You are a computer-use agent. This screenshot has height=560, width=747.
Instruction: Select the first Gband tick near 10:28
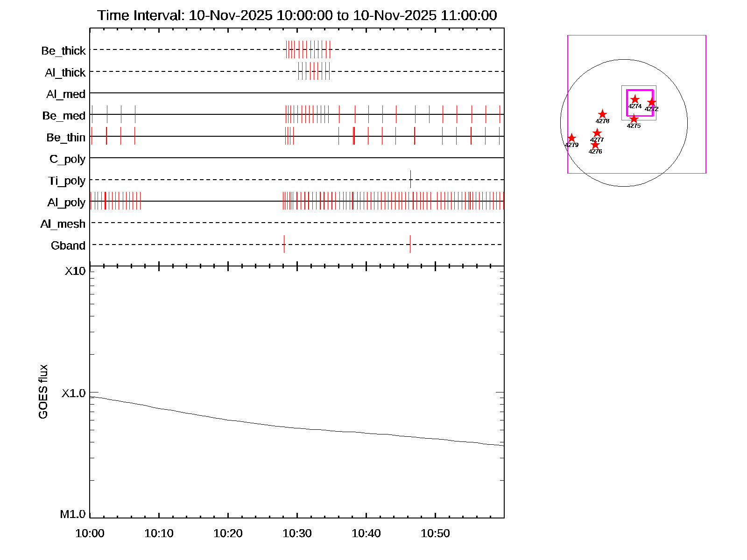(x=284, y=244)
